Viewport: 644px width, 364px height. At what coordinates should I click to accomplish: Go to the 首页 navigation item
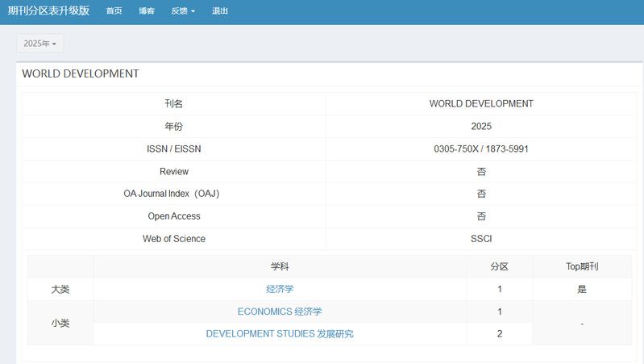[x=114, y=11]
